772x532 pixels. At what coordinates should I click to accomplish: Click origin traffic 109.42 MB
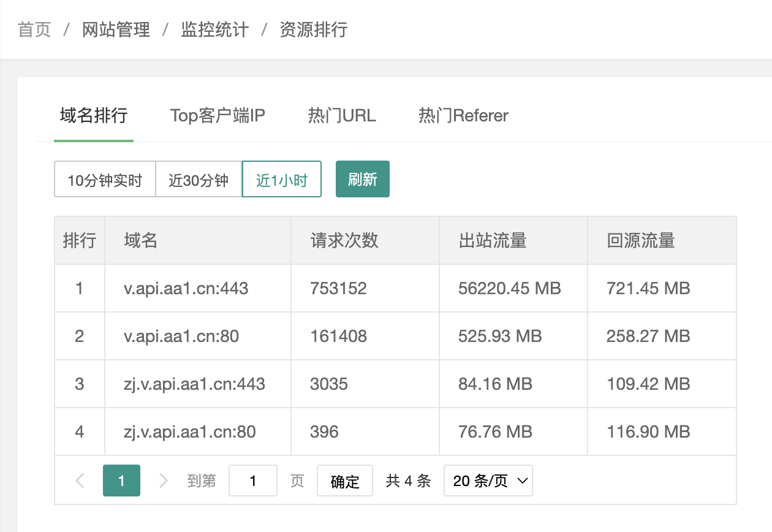(648, 384)
